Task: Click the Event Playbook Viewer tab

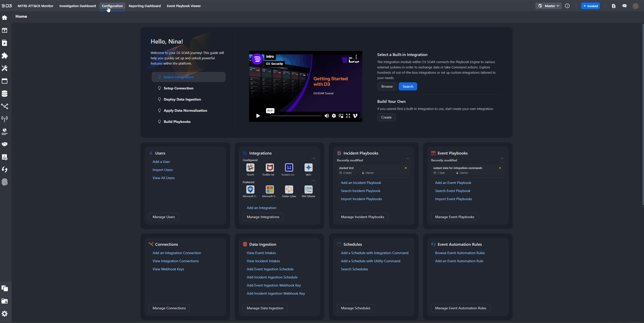Action: click(x=184, y=6)
